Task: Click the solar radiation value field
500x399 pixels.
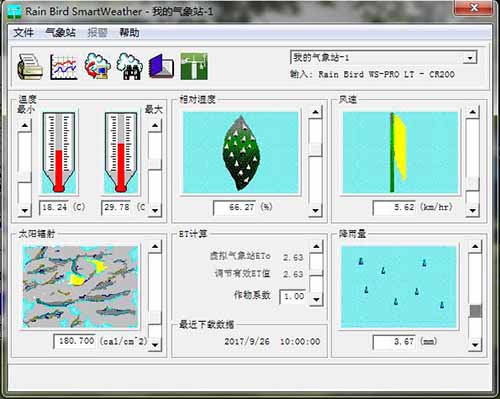Action: (x=74, y=341)
